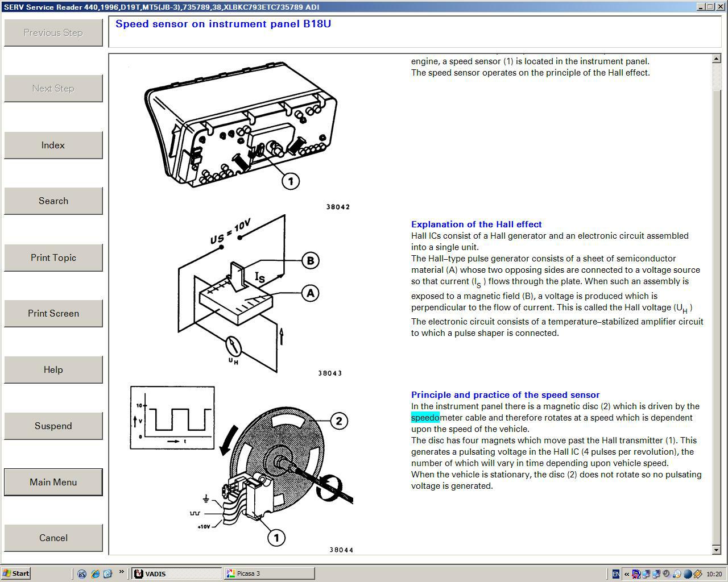The width and height of the screenshot is (728, 582).
Task: Click the taskbar clock showing 10:20
Action: pos(714,574)
